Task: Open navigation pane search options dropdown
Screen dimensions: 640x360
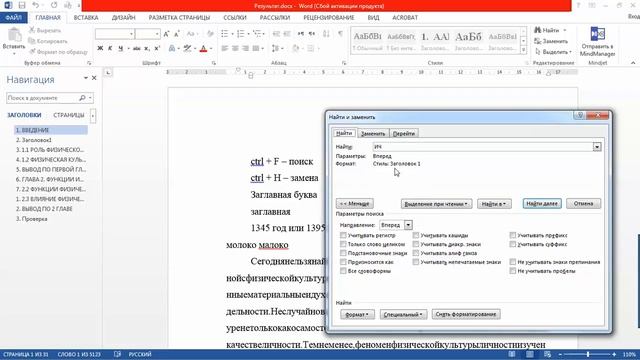Action: point(90,98)
